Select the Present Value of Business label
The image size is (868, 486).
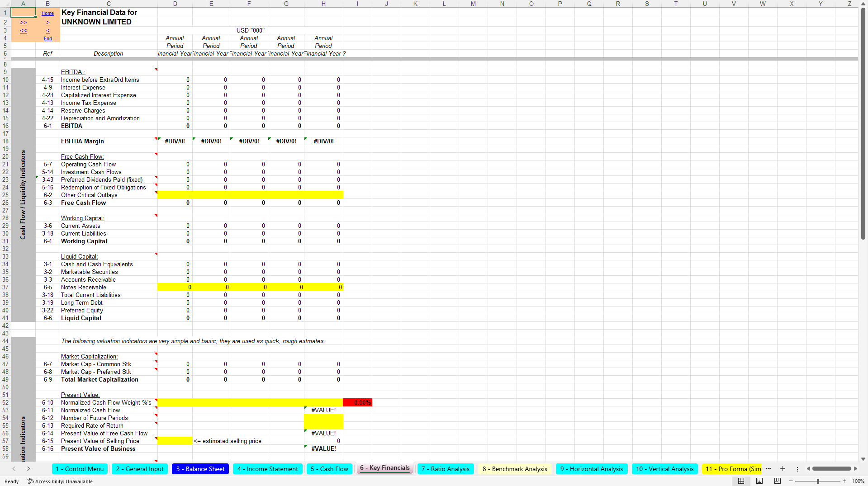pyautogui.click(x=109, y=448)
